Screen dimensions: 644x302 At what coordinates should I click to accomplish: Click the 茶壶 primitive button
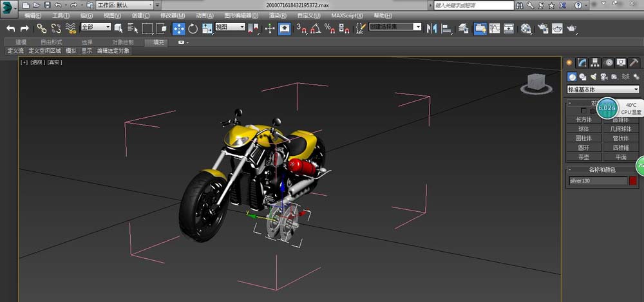[583, 156]
